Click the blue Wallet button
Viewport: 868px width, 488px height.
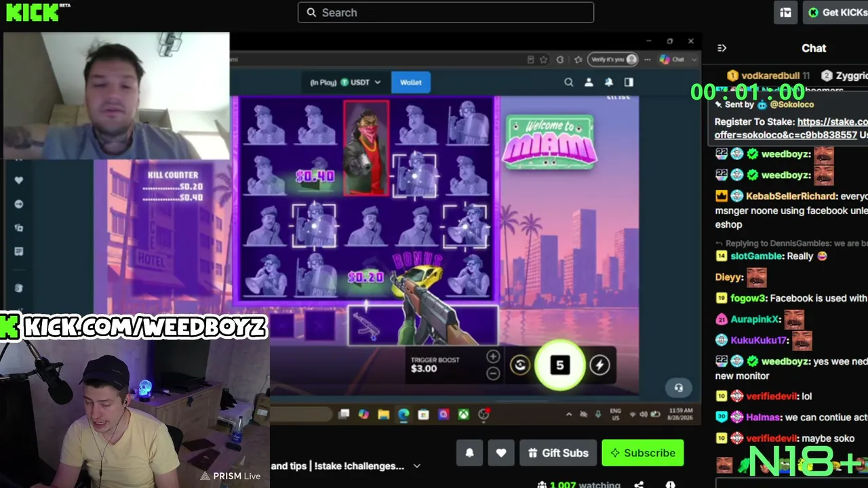(410, 82)
